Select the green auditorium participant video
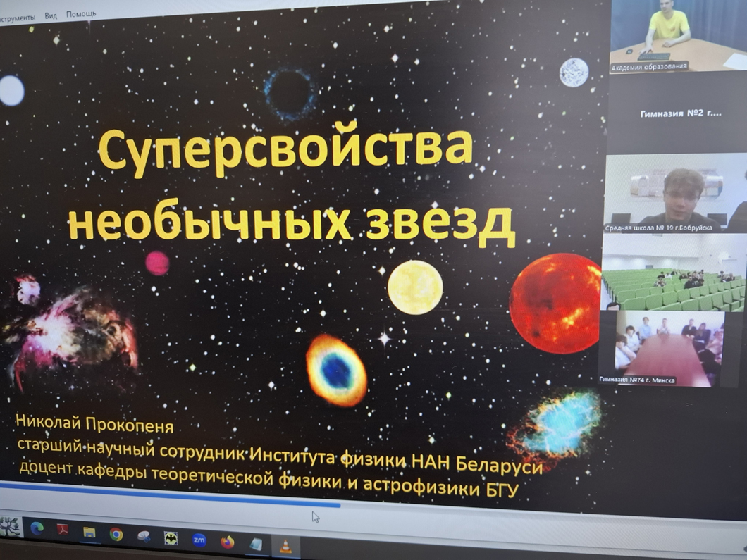The width and height of the screenshot is (747, 560). pyautogui.click(x=673, y=273)
